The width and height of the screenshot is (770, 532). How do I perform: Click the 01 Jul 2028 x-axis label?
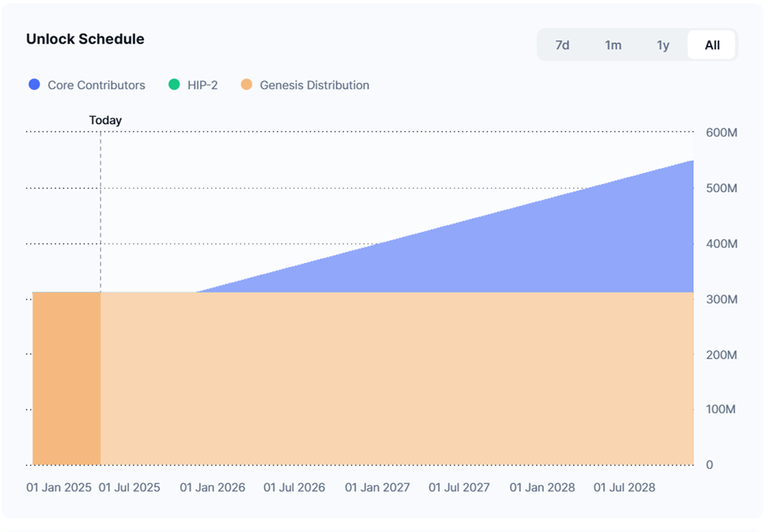[625, 488]
